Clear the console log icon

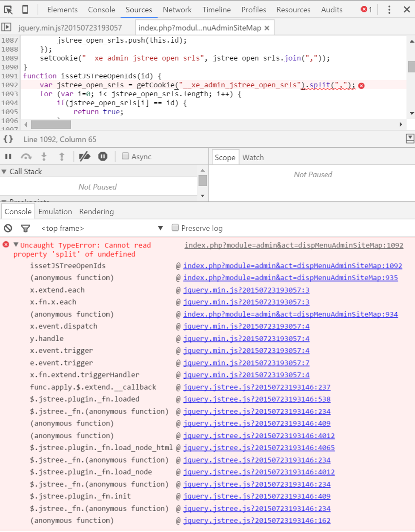coord(8,228)
